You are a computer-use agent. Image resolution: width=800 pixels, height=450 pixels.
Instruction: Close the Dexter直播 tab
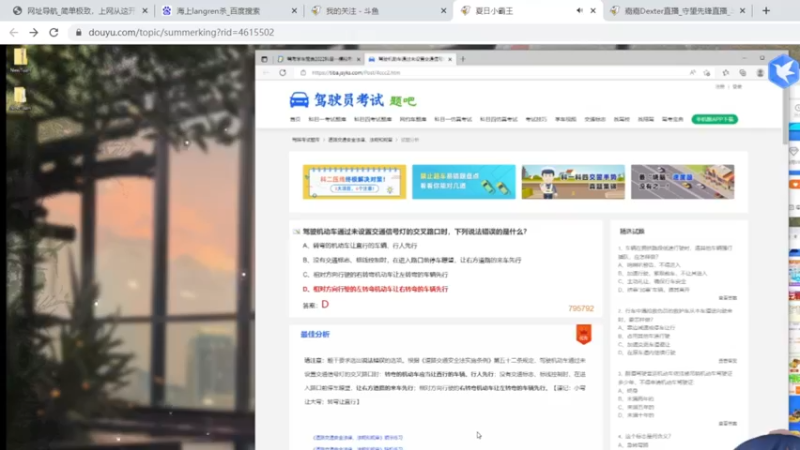(742, 10)
